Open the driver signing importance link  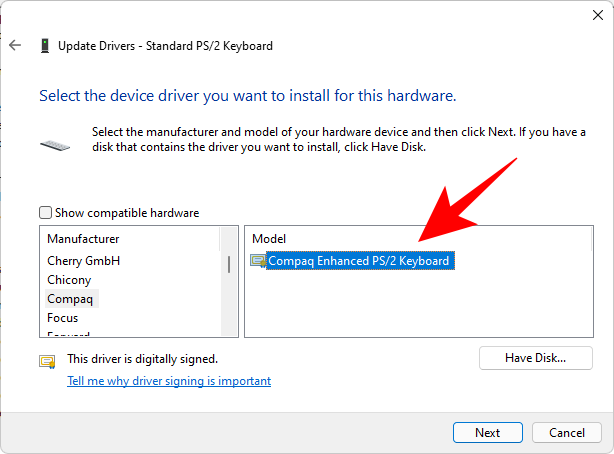(x=169, y=381)
